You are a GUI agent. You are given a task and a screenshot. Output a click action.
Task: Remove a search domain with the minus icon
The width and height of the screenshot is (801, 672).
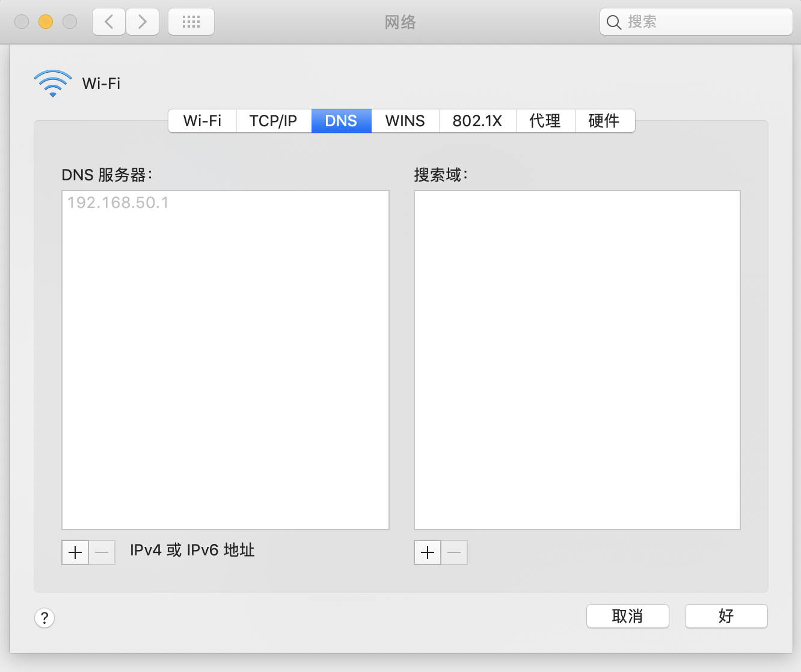tap(454, 552)
